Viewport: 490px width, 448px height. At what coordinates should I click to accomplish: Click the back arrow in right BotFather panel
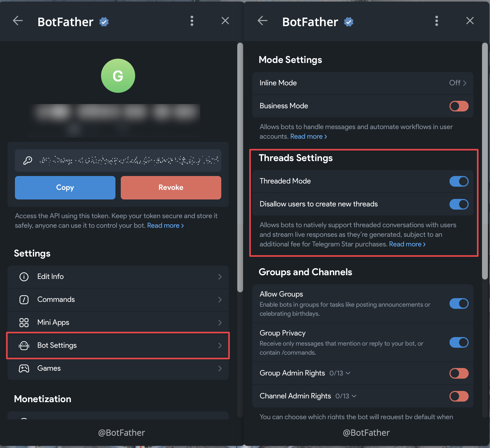click(x=263, y=21)
